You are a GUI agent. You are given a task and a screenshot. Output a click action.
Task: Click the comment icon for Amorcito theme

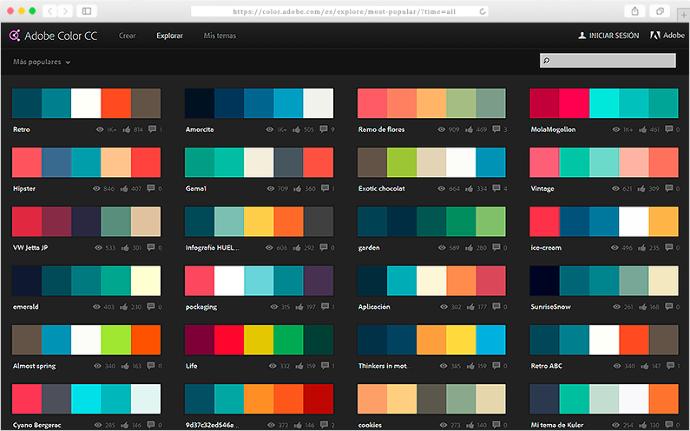pos(323,129)
